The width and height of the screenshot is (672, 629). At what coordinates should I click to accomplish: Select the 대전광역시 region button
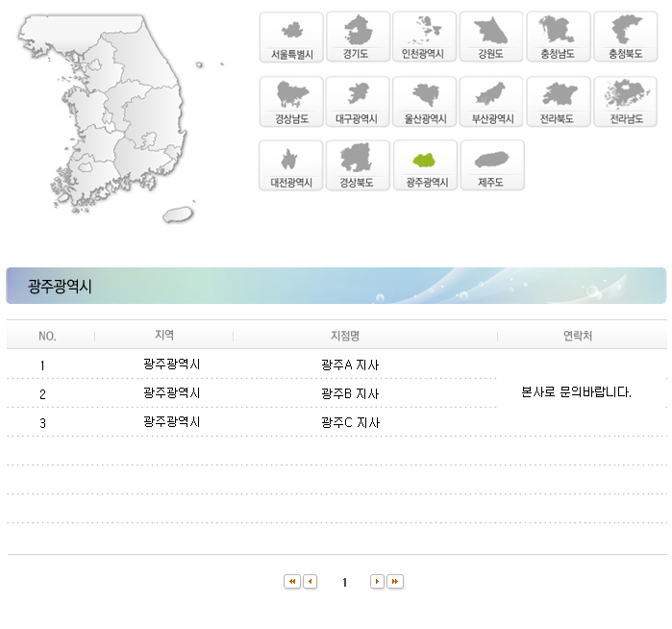coord(291,165)
